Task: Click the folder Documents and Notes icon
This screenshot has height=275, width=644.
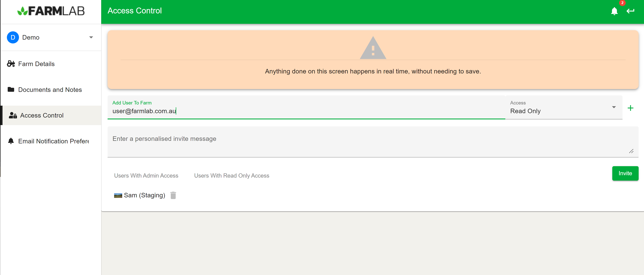Action: pos(11,89)
